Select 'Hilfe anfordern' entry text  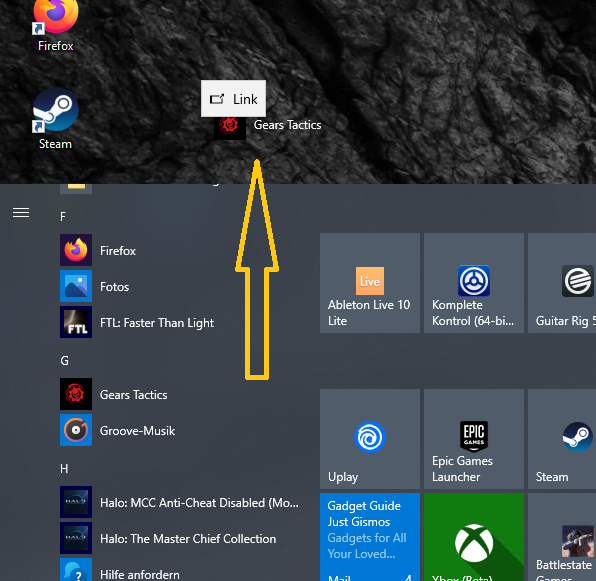pos(139,575)
